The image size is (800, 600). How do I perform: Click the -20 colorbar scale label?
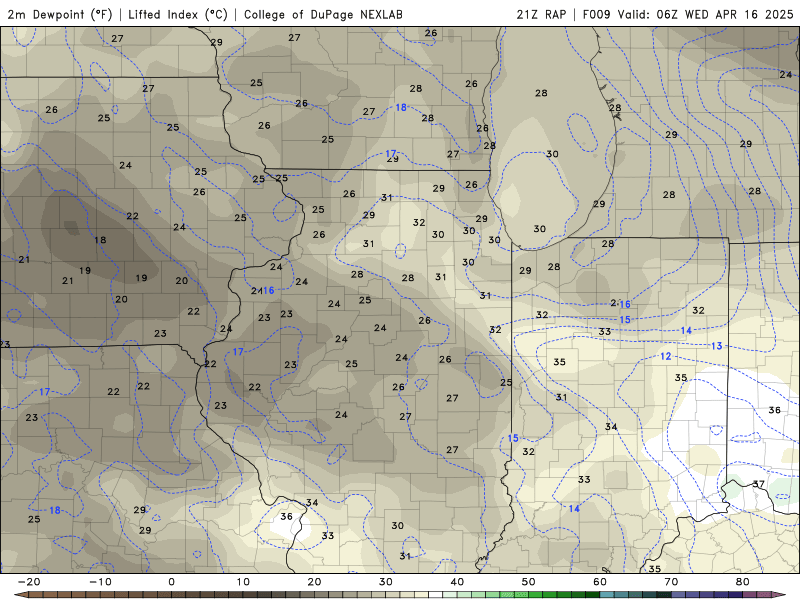pyautogui.click(x=29, y=582)
